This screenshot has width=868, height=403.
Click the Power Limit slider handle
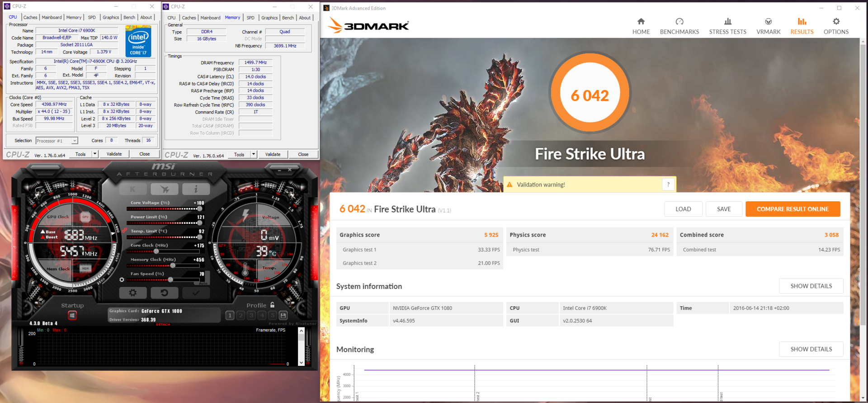[199, 223]
